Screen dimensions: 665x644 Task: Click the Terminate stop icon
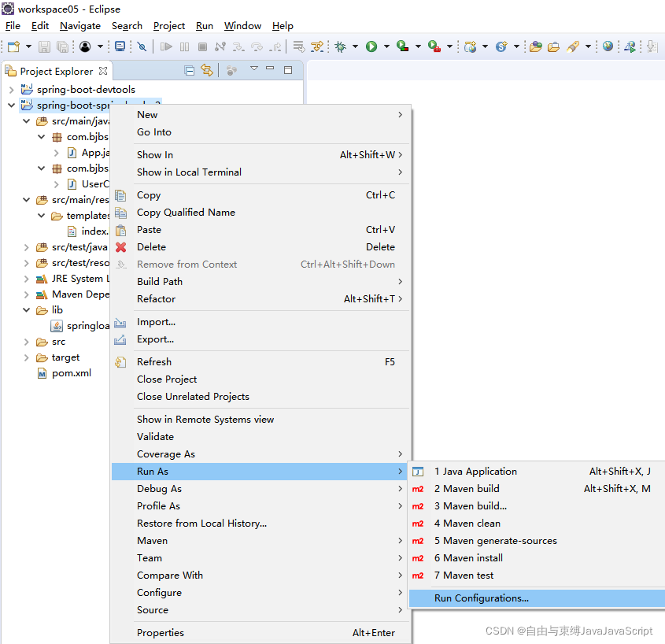(x=203, y=46)
